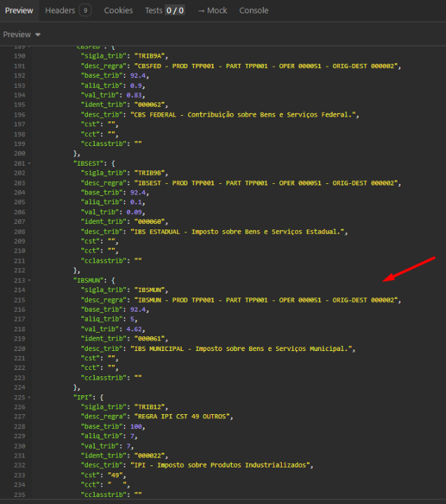Screen dimensions: 446x504
Task: Click the base_trib value 100
Action: coord(138,426)
